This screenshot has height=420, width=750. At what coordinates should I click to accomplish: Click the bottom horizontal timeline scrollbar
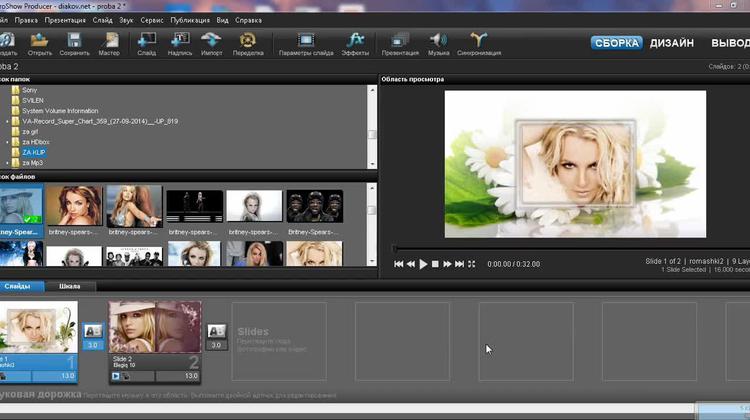[x=347, y=408]
